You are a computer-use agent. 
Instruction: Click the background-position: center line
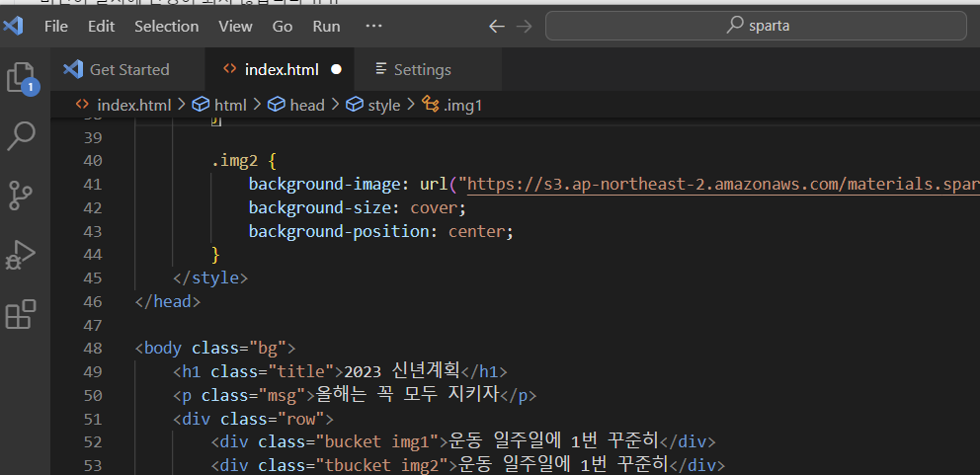tap(380, 231)
